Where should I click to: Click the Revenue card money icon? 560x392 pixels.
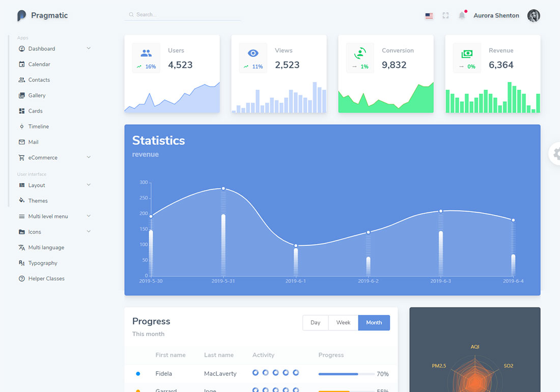pos(467,53)
